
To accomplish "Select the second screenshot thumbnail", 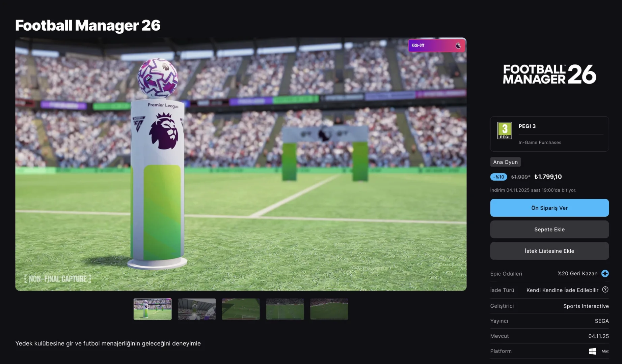I will click(197, 309).
